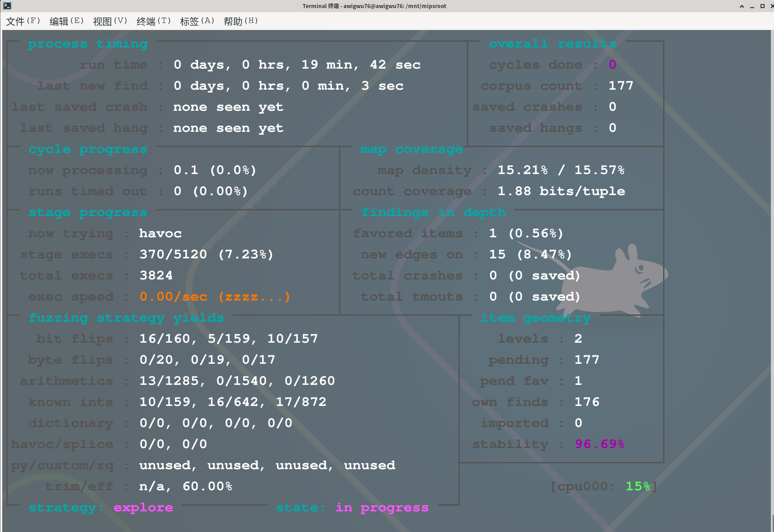
Task: Open the 文件(F) menu
Action: pos(23,21)
